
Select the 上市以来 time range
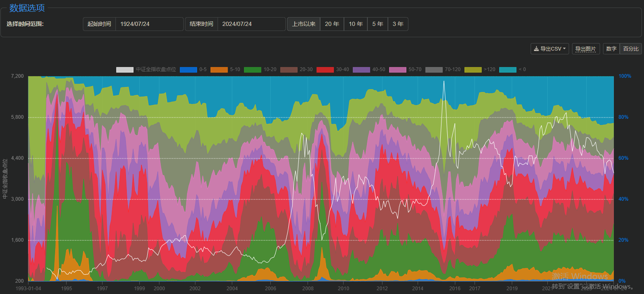[x=303, y=24]
